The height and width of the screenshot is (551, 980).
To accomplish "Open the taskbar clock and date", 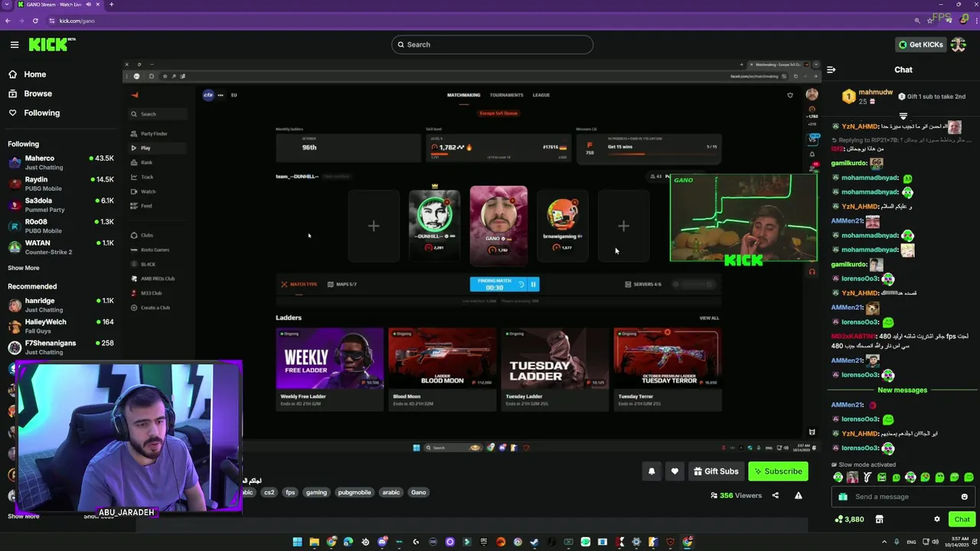I will tap(956, 542).
